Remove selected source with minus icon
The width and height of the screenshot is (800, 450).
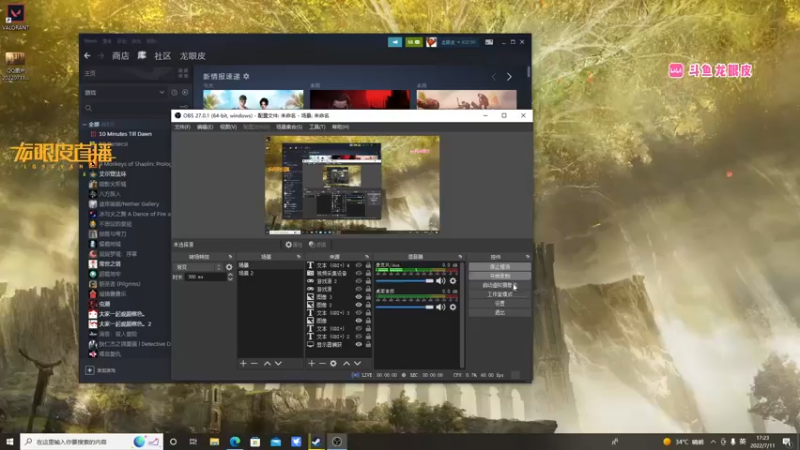[322, 363]
